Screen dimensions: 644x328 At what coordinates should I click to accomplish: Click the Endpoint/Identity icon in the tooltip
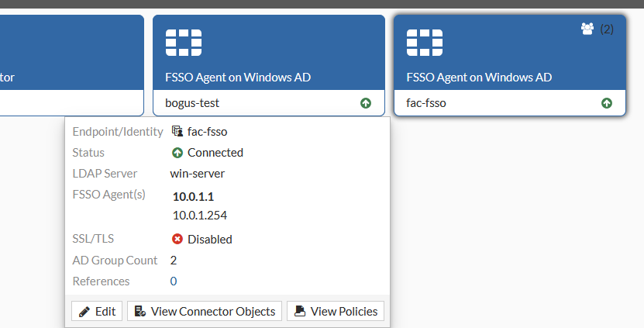pos(177,132)
